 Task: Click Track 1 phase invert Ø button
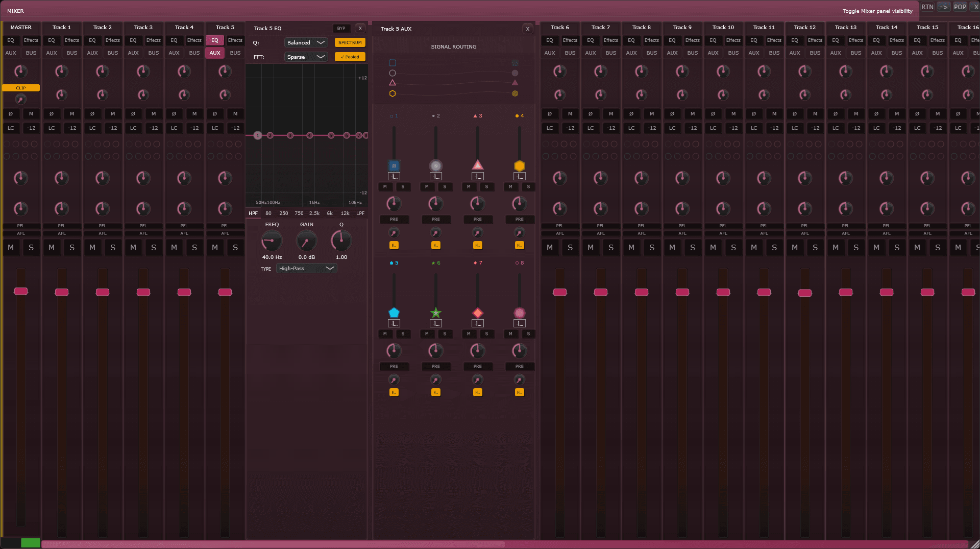[52, 113]
